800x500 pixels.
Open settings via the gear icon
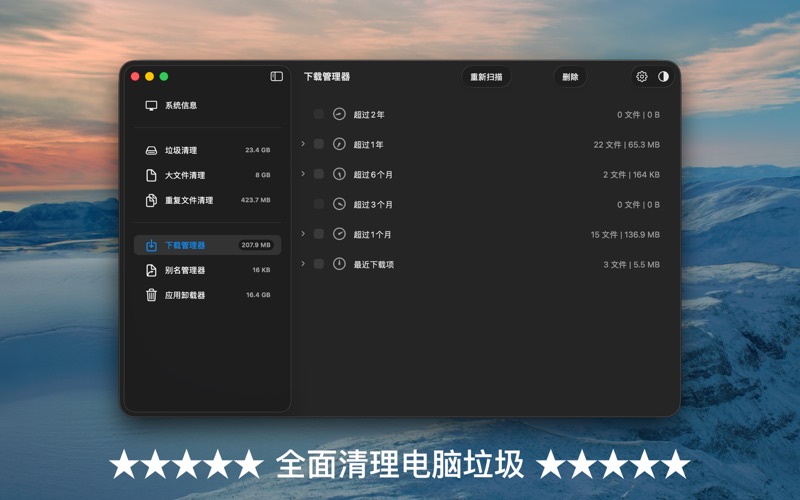coord(641,77)
